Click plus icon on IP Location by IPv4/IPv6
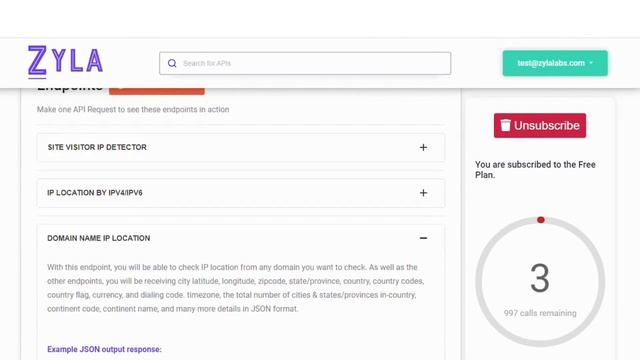The image size is (640, 360). click(423, 193)
